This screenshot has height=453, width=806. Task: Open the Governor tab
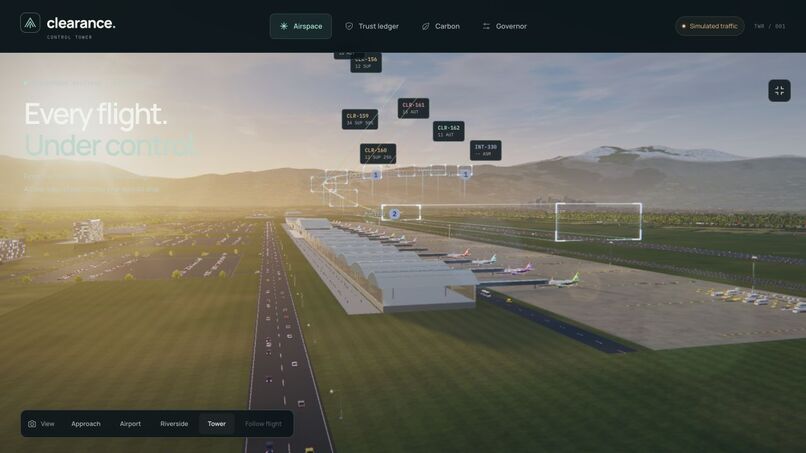click(x=504, y=26)
